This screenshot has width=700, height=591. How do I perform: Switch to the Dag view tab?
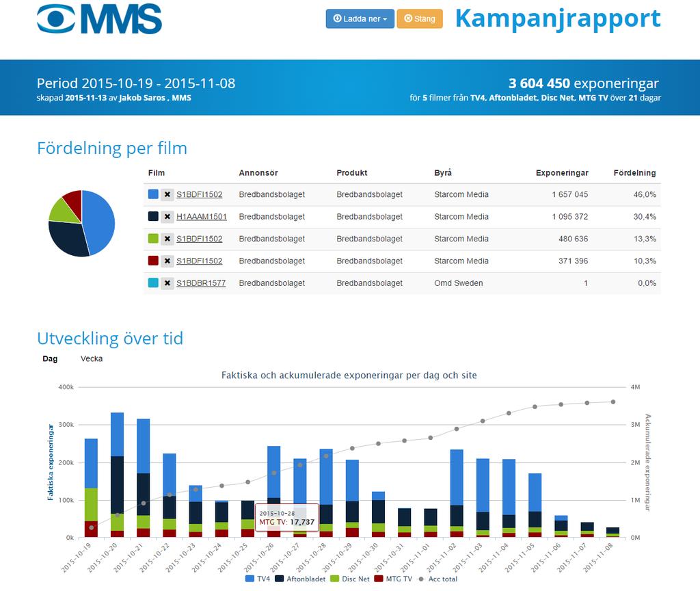click(x=50, y=358)
